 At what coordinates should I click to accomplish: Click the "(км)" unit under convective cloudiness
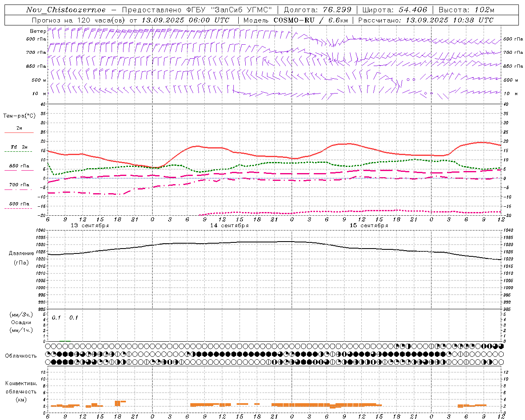point(21,399)
